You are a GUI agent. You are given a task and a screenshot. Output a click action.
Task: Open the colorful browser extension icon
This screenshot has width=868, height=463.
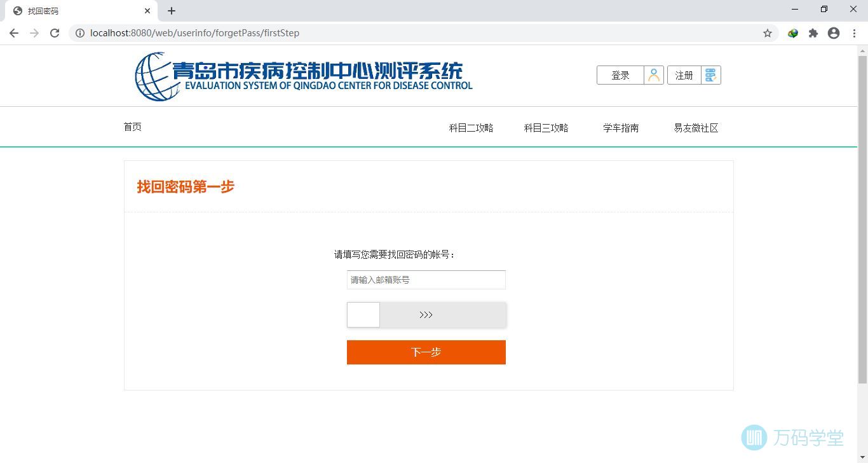pyautogui.click(x=793, y=33)
